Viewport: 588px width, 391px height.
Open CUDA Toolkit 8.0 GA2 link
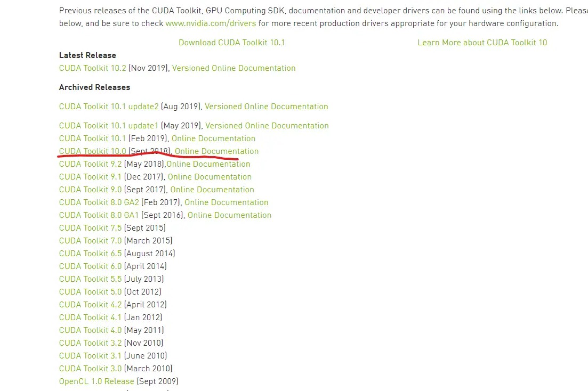[x=99, y=202]
